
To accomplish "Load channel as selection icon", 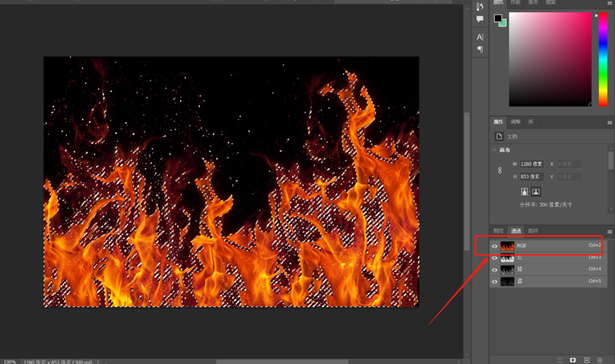I will click(560, 360).
